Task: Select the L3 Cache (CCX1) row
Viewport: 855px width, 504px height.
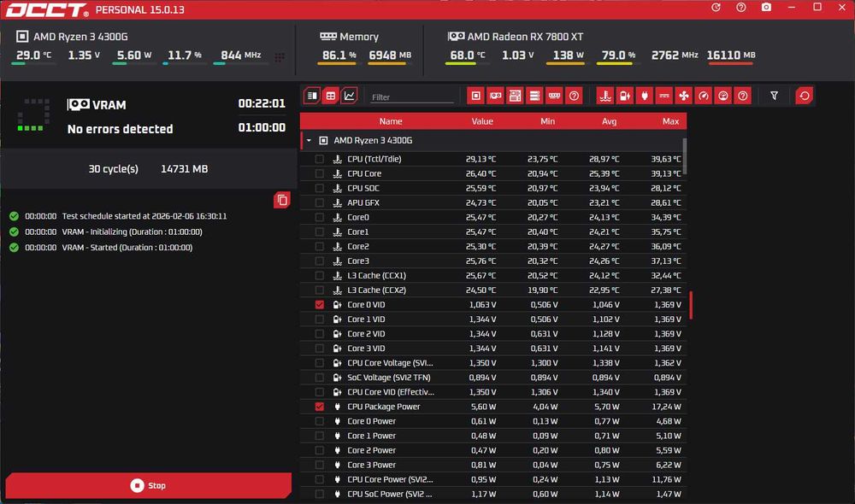Action: tap(493, 276)
